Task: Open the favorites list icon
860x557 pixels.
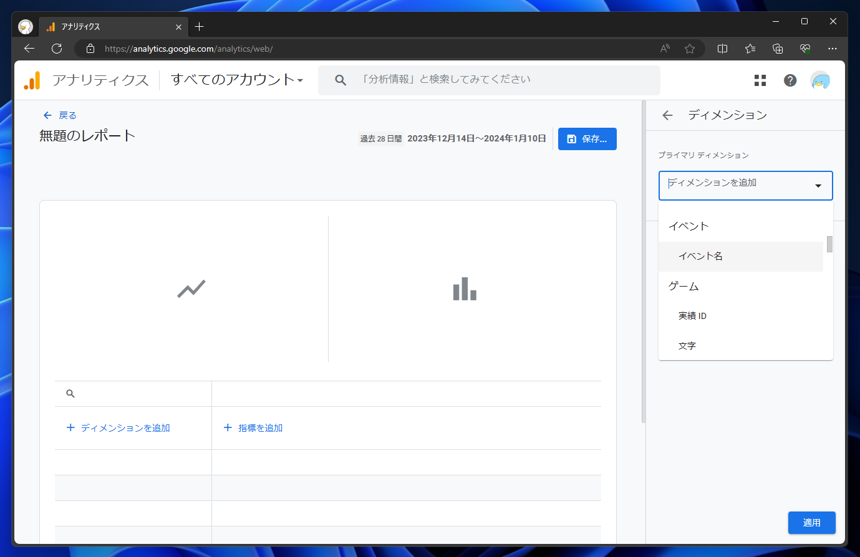Action: pos(750,49)
